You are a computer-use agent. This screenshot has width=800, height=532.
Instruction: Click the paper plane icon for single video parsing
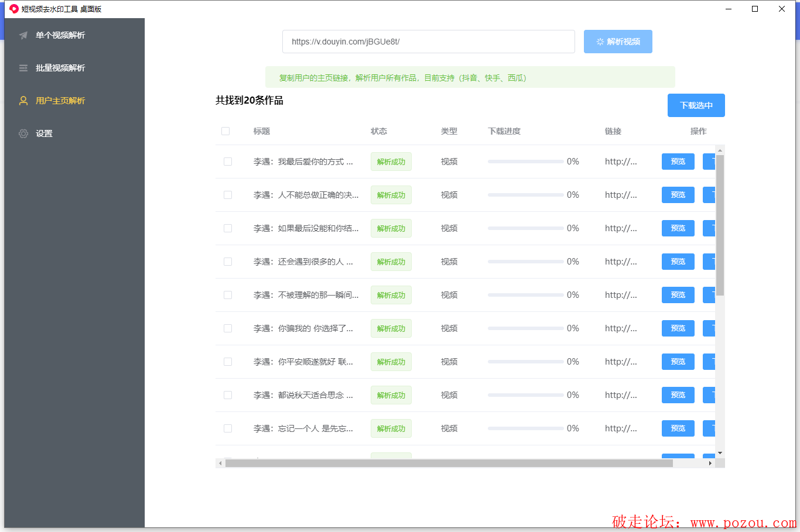click(x=23, y=35)
